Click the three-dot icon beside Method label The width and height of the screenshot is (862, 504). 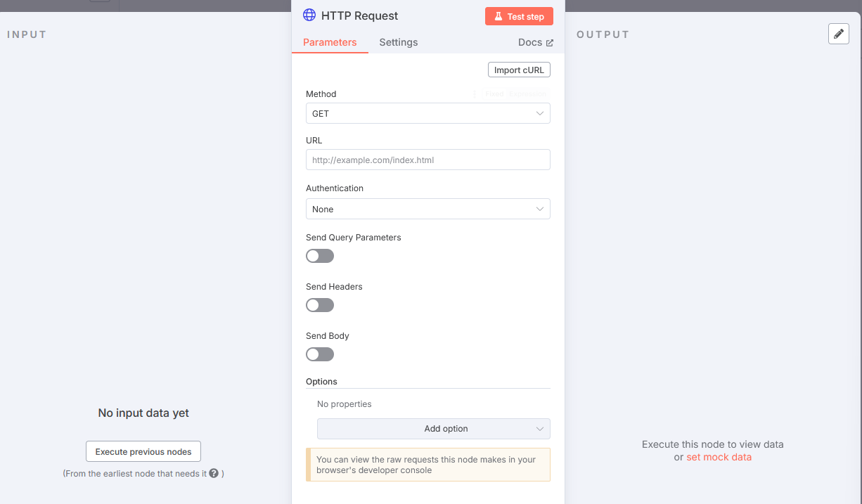coord(475,94)
